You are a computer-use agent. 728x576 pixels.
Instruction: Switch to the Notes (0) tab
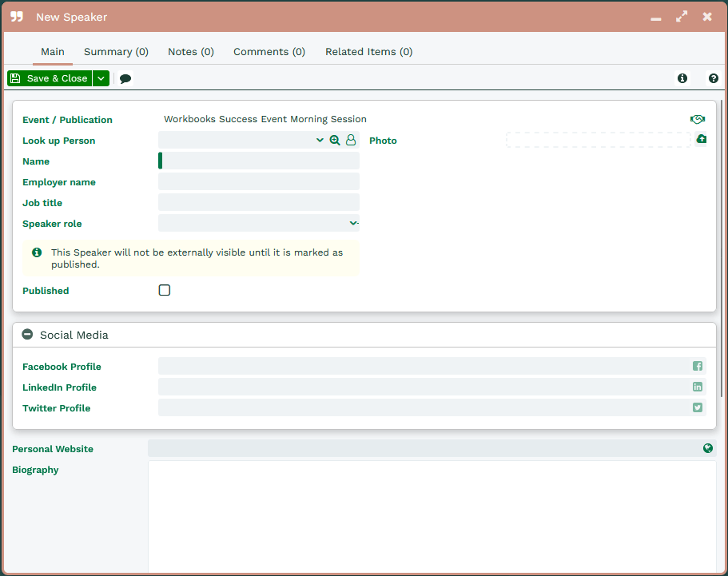click(190, 51)
